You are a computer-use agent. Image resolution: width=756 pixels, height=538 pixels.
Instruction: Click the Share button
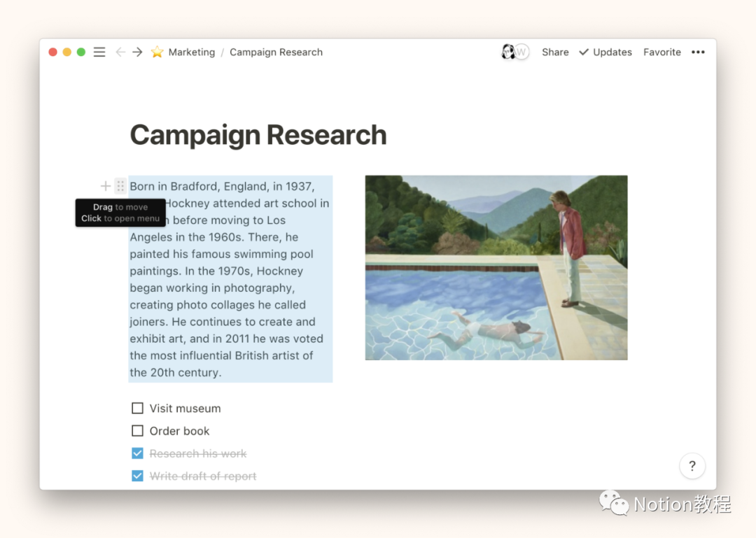pyautogui.click(x=555, y=52)
